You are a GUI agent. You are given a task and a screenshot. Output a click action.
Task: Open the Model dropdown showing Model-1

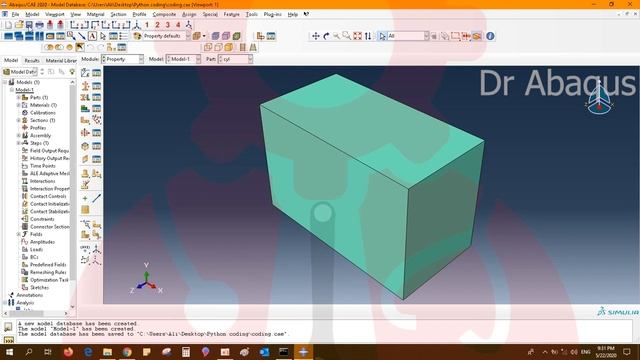[x=183, y=59]
